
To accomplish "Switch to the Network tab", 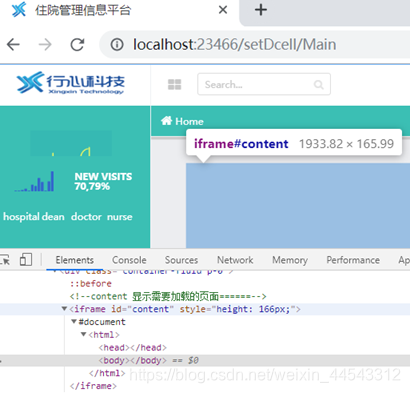I will pos(235,260).
